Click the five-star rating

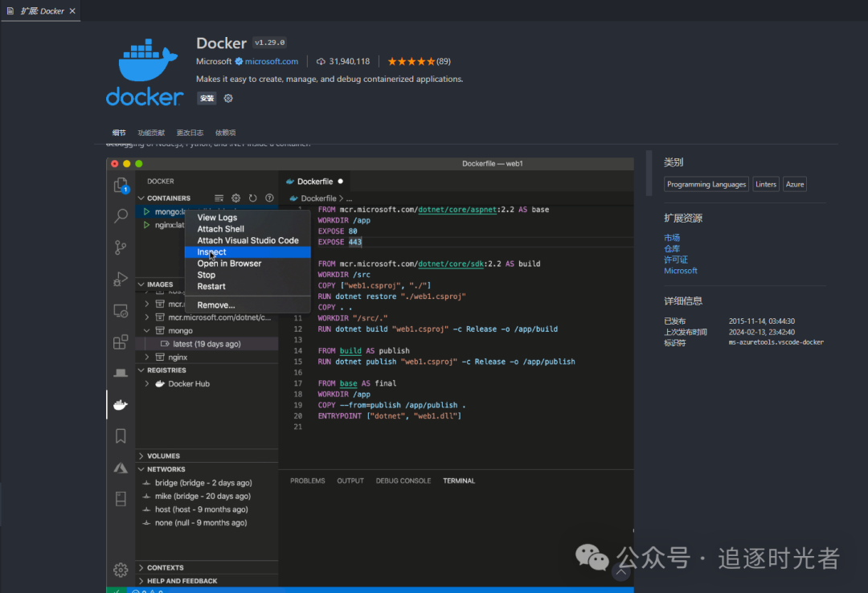click(411, 61)
